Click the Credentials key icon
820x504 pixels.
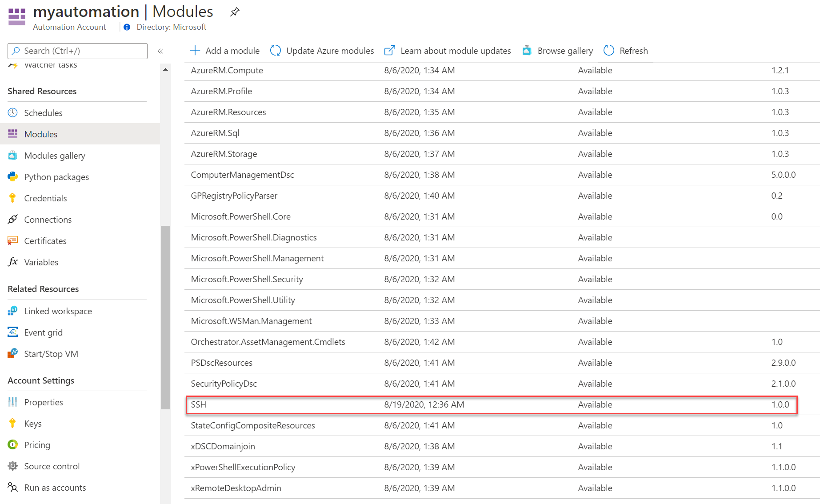click(13, 198)
